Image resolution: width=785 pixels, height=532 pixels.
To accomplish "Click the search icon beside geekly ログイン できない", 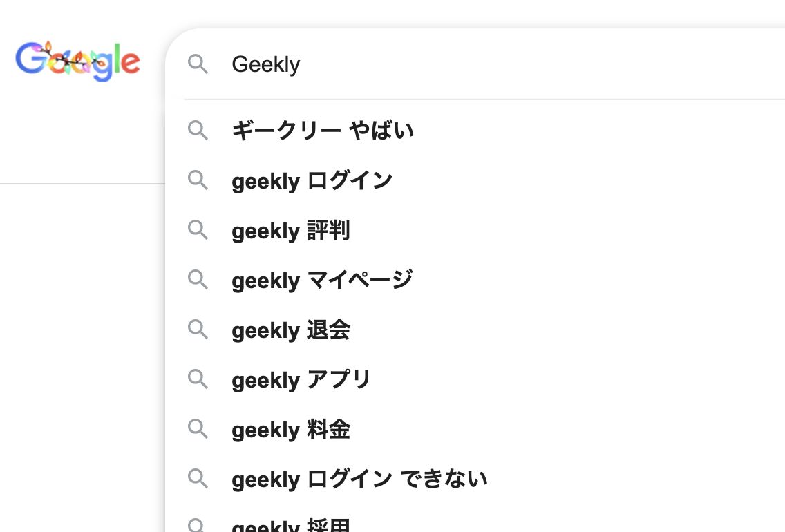I will click(198, 479).
